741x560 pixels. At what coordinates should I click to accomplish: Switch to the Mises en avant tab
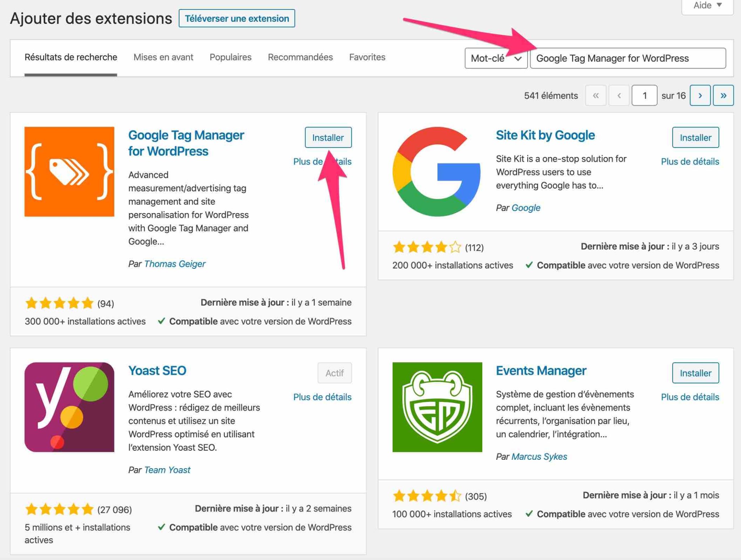coord(164,57)
